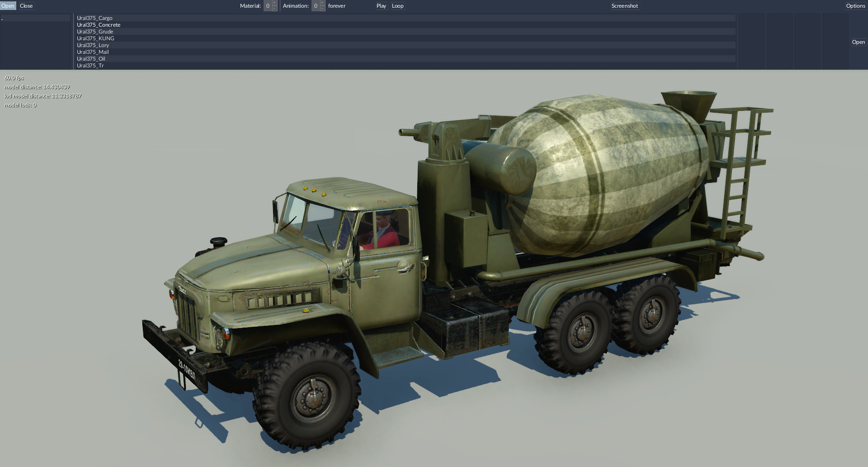The height and width of the screenshot is (467, 868).
Task: Click the Open button at top left
Action: point(8,6)
